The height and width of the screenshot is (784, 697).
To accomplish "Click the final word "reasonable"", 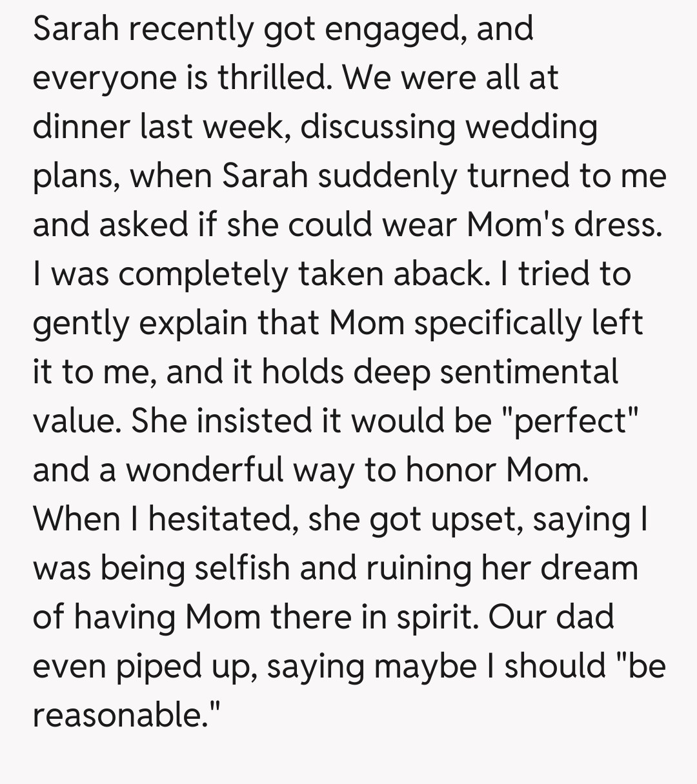I will pos(122,716).
